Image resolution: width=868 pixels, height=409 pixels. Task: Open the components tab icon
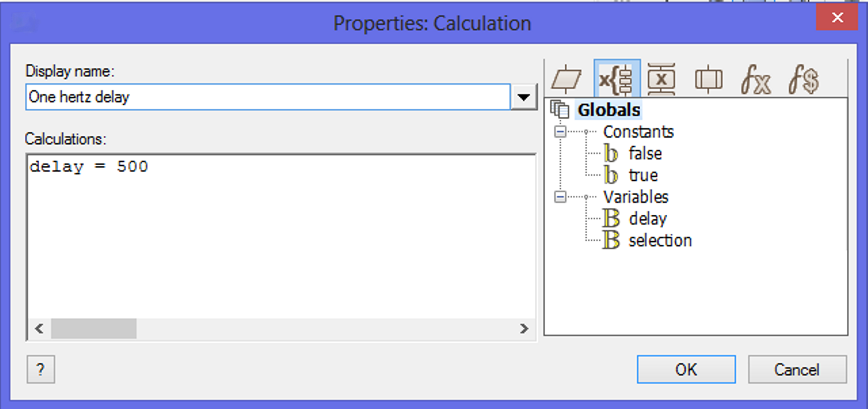click(708, 79)
